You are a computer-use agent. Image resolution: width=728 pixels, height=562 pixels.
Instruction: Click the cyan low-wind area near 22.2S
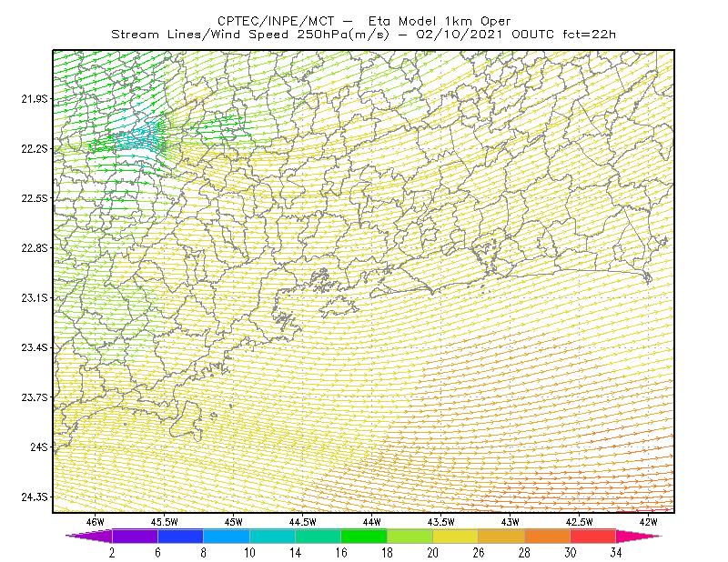pyautogui.click(x=139, y=137)
